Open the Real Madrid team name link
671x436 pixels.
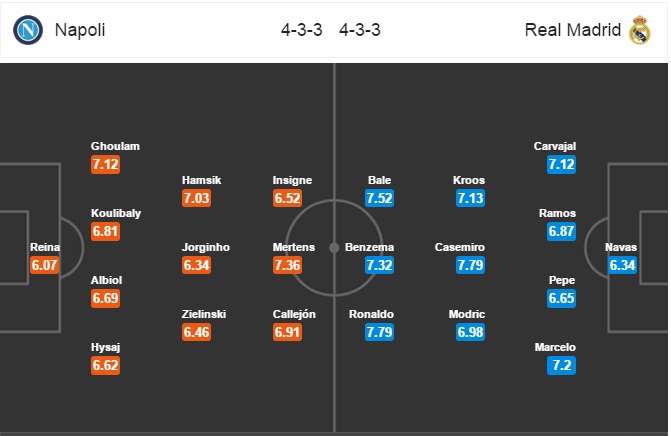point(573,30)
